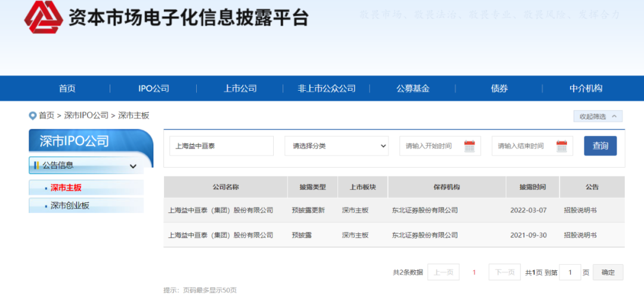Click the 公告 column header

tap(592, 187)
